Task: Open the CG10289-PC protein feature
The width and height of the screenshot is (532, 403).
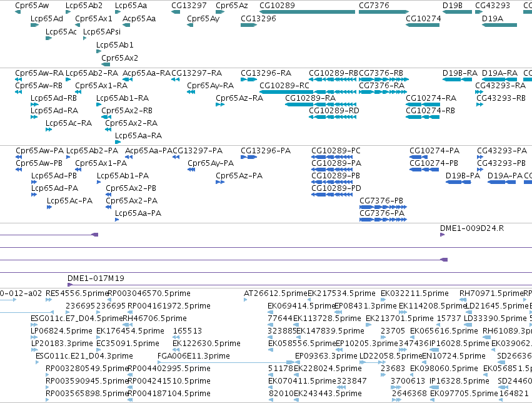Action: 332,157
